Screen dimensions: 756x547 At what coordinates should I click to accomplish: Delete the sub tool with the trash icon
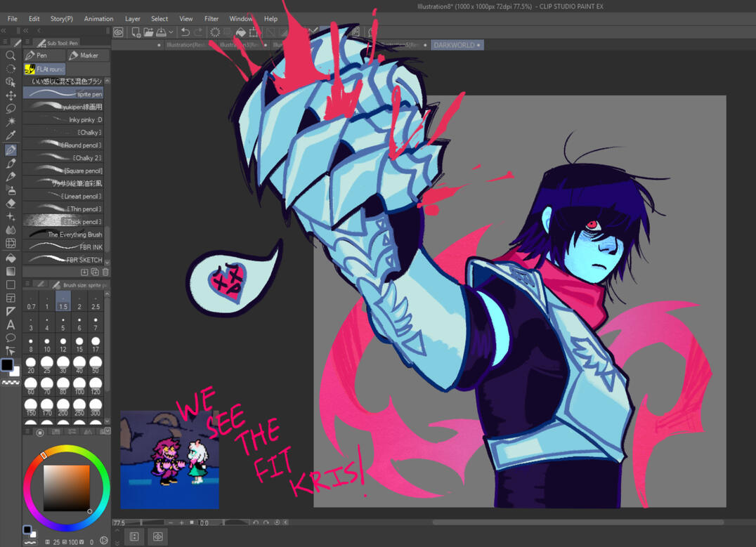click(x=105, y=272)
